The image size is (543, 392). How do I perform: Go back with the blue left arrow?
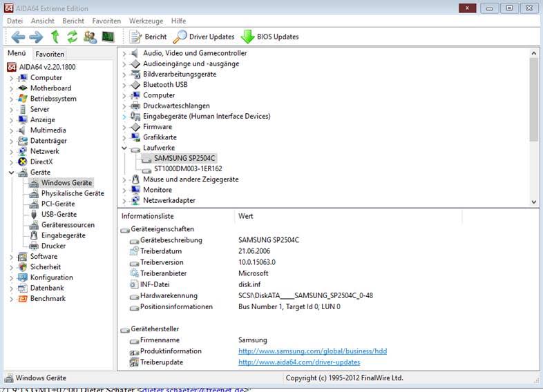point(18,37)
